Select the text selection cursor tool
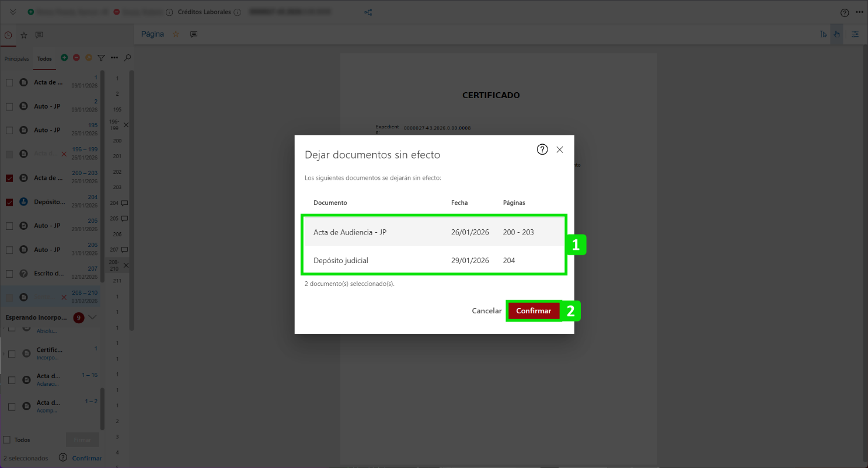 coord(823,34)
